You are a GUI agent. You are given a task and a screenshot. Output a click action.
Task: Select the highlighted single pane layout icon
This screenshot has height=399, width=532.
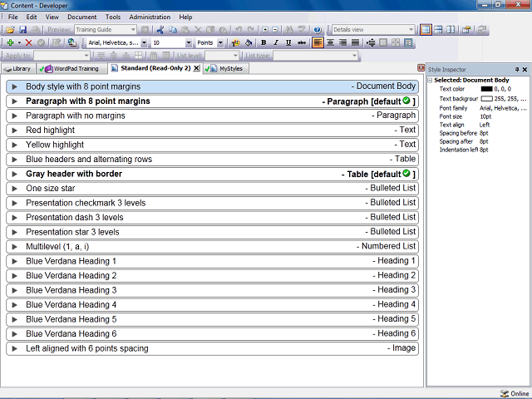click(426, 30)
